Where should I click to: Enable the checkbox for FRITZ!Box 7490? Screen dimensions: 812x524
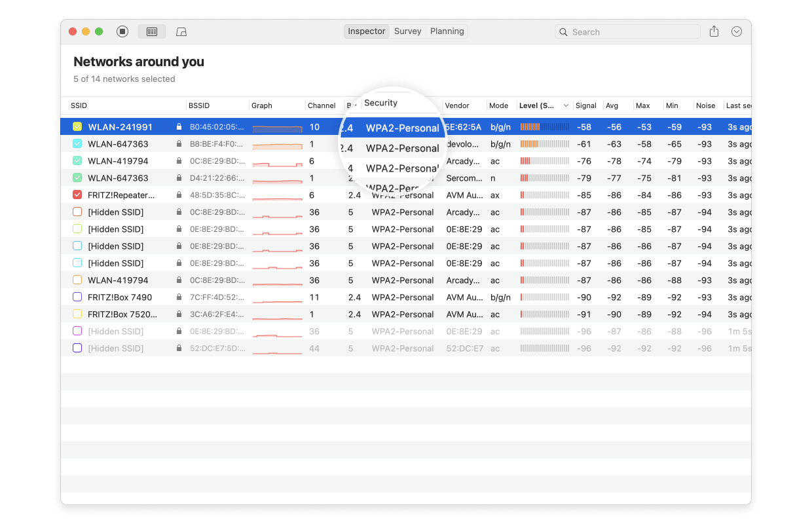tap(77, 297)
